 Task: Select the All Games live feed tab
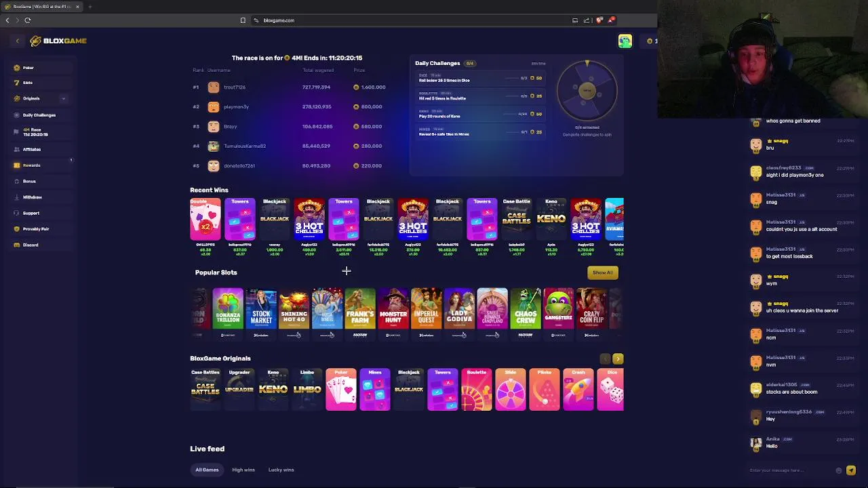tap(207, 470)
